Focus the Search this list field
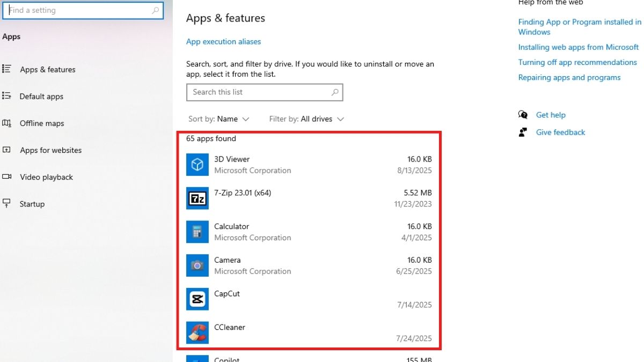The image size is (644, 362). [x=265, y=92]
